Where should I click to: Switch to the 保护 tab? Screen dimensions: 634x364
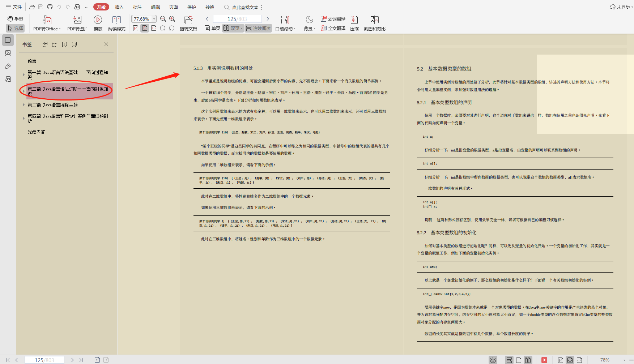pyautogui.click(x=192, y=7)
